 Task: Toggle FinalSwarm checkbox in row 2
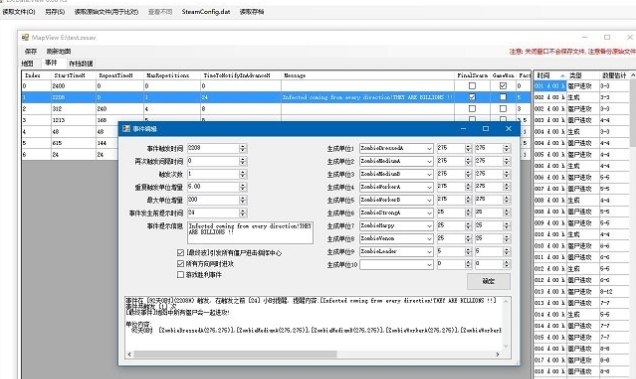click(472, 108)
